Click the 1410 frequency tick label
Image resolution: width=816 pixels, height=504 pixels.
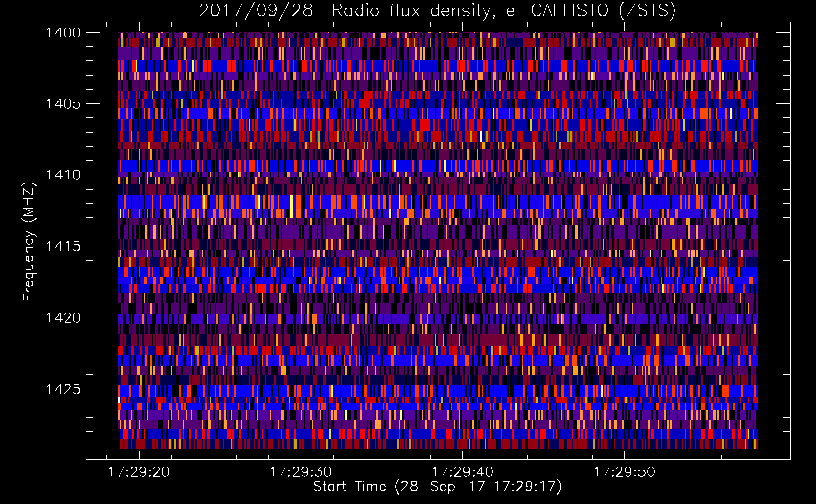[x=63, y=175]
